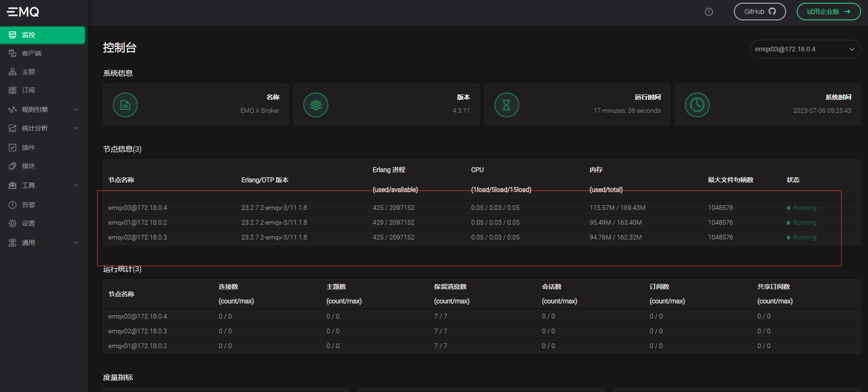Expand the 通用 submenu arrow
The width and height of the screenshot is (868, 392).
pos(76,243)
